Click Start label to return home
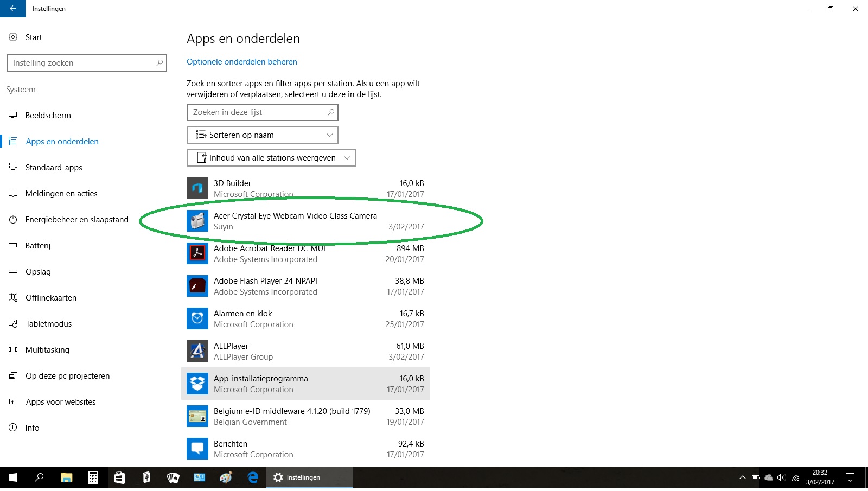 pyautogui.click(x=34, y=37)
